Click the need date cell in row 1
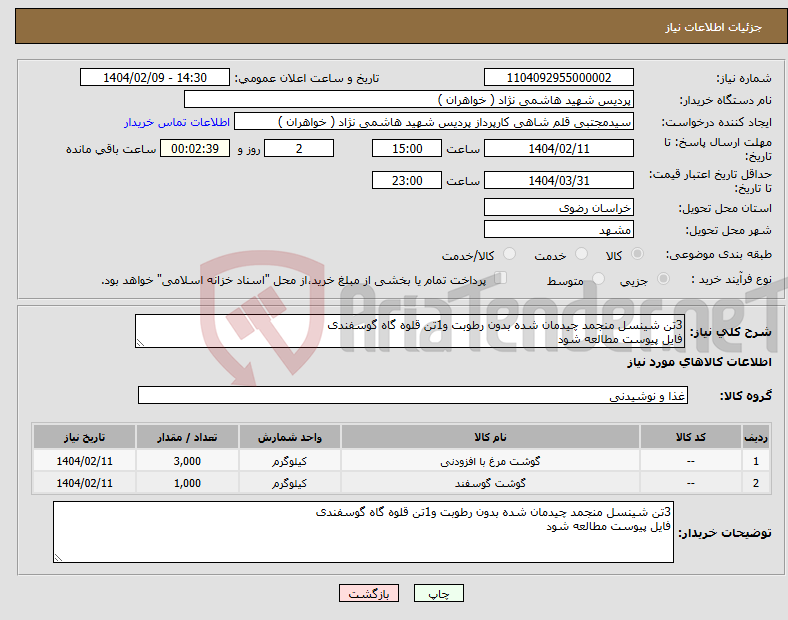This screenshot has height=620, width=788. (84, 461)
